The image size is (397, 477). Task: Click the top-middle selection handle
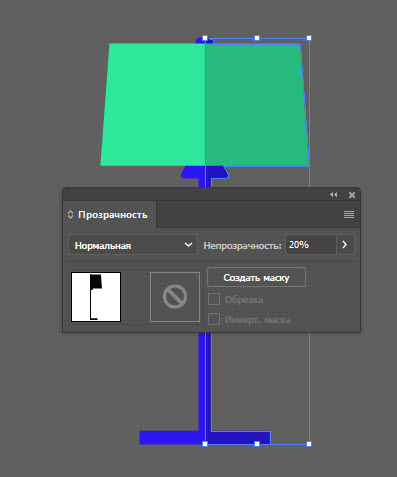tap(257, 38)
